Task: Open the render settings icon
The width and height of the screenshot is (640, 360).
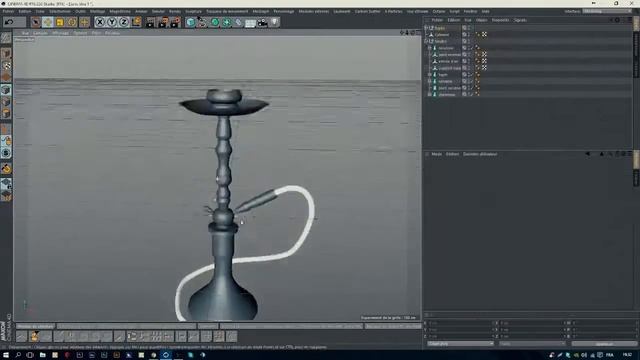Action: (175, 22)
